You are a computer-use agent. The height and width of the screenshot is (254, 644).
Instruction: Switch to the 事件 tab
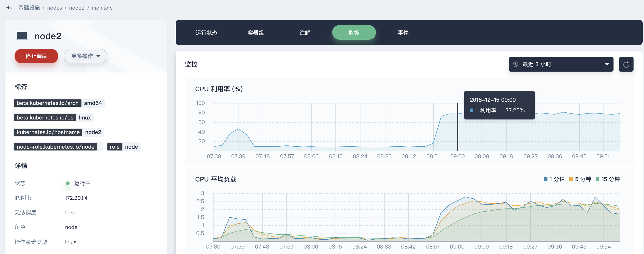point(403,33)
